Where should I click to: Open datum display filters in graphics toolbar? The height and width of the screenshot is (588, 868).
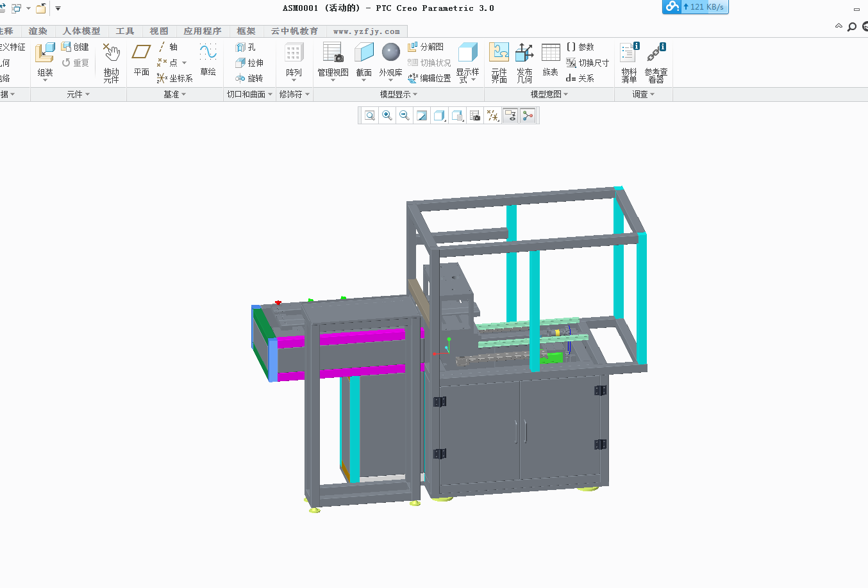click(x=493, y=115)
